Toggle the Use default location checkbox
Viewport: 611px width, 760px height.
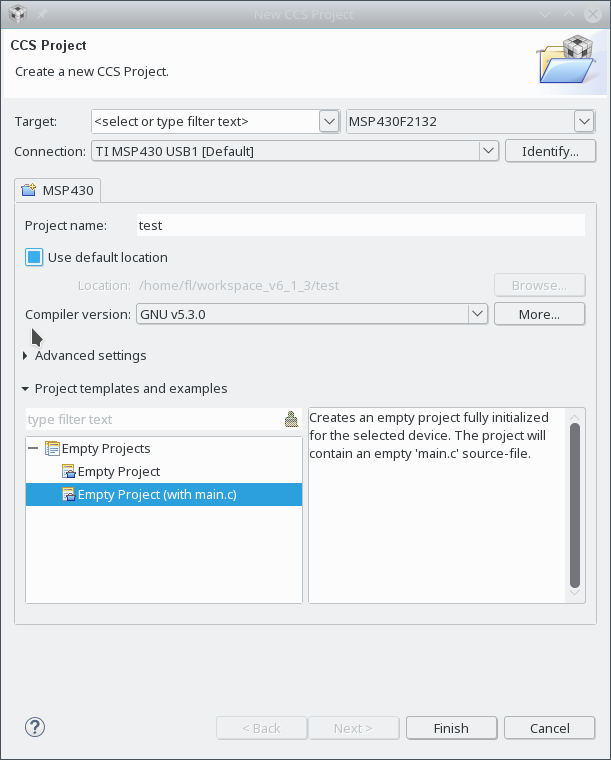coord(34,257)
